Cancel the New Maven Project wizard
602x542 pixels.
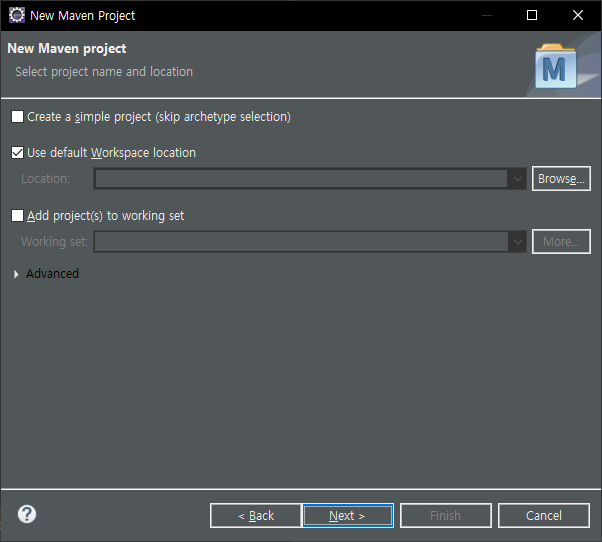pos(544,516)
